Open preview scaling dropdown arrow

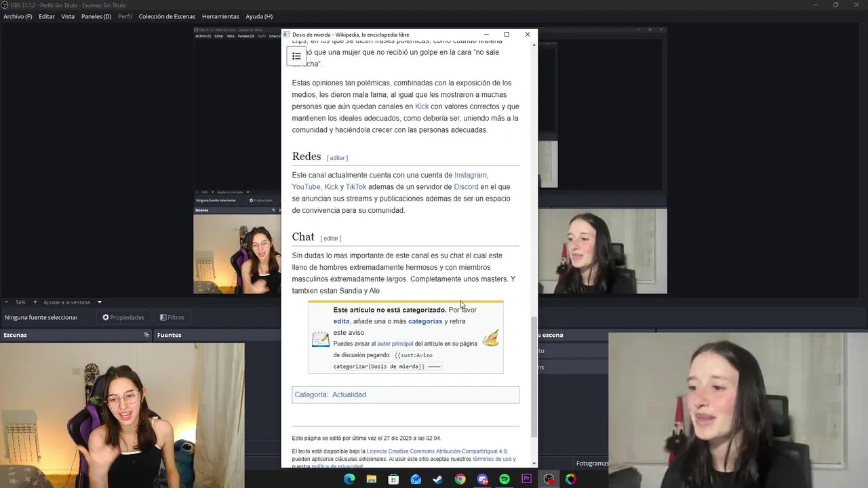[x=99, y=302]
